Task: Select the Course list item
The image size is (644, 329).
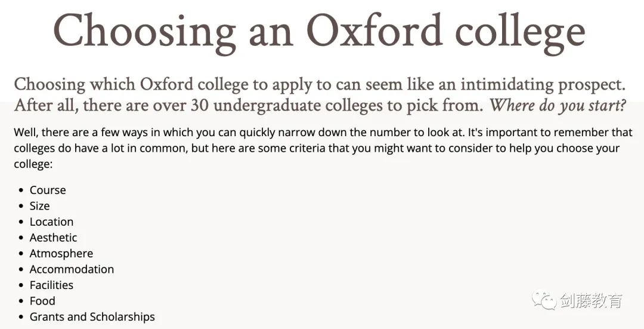Action: pyautogui.click(x=48, y=190)
